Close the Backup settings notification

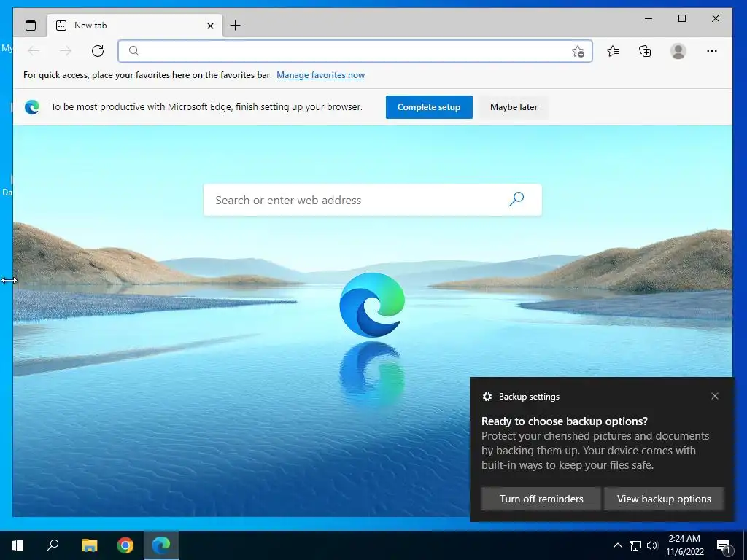pos(715,396)
